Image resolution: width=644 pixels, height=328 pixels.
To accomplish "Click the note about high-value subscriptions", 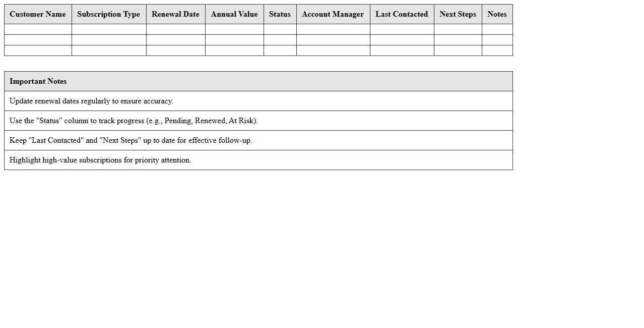I will pos(100,160).
